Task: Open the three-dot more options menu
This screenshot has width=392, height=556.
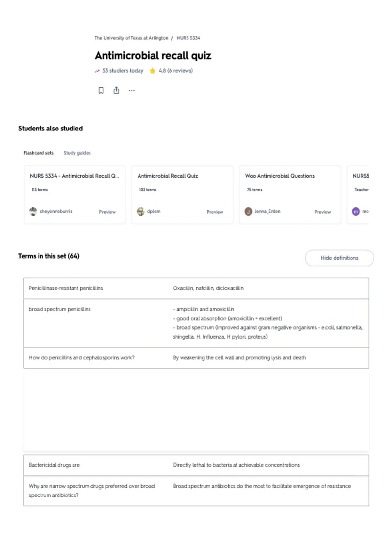Action: click(132, 90)
